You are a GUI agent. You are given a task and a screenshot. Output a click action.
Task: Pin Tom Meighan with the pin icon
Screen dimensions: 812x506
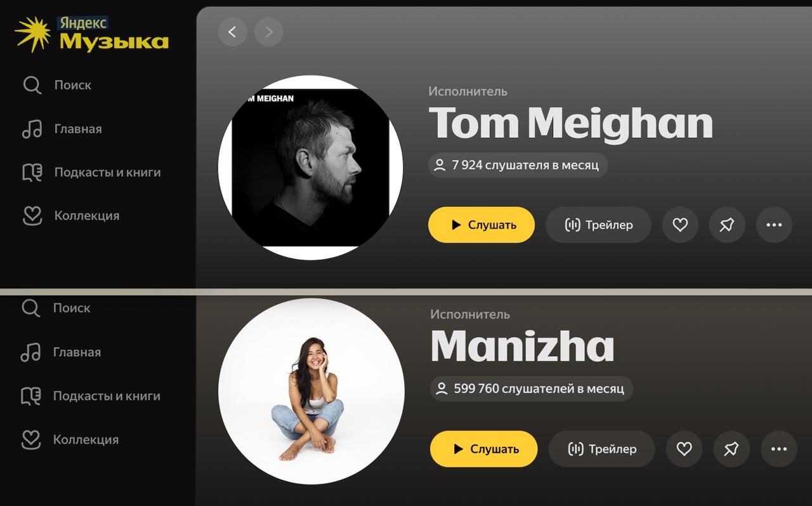pyautogui.click(x=727, y=225)
